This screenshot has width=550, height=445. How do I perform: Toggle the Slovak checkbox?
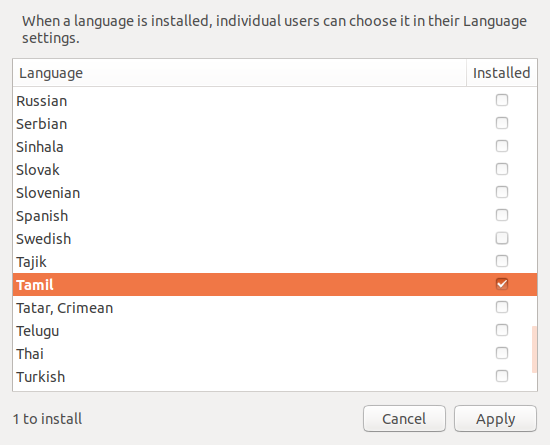(502, 169)
